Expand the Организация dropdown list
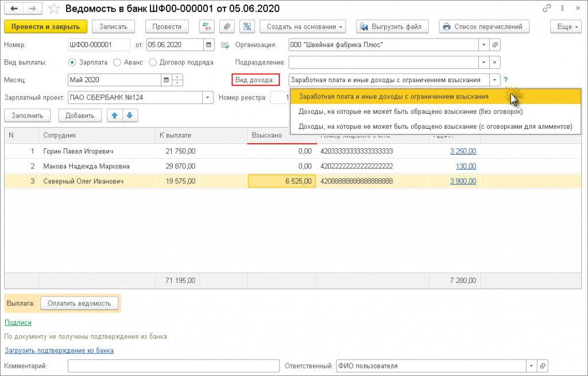 coord(483,45)
